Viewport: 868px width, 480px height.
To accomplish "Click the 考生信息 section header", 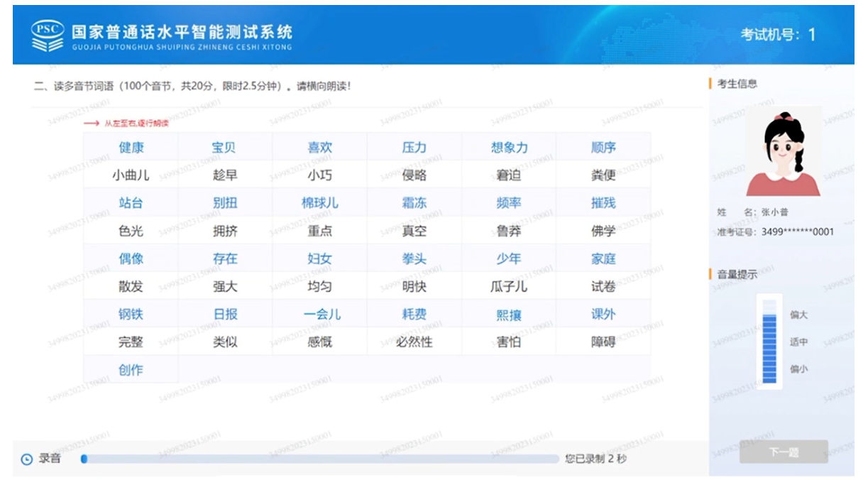I will [737, 84].
